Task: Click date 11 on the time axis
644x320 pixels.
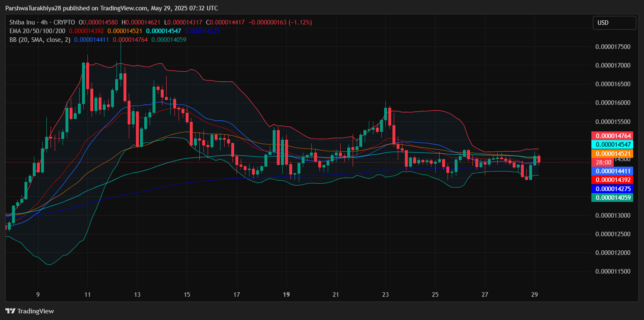Action: click(87, 295)
